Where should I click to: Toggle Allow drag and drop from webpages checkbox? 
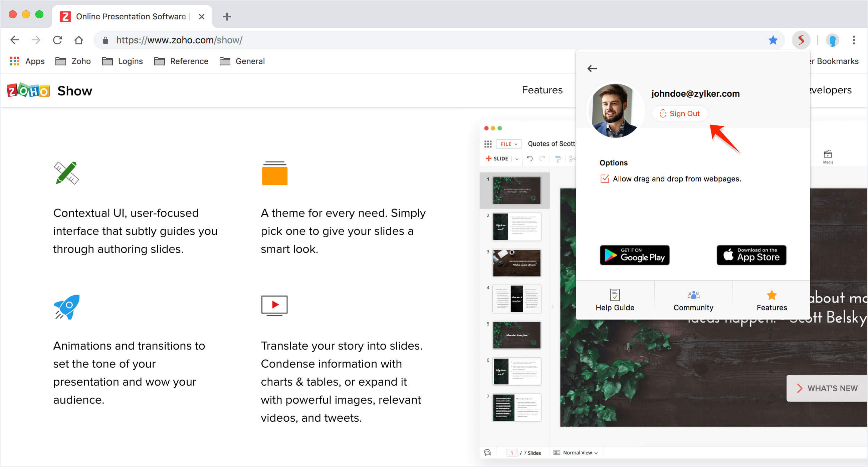click(x=603, y=179)
